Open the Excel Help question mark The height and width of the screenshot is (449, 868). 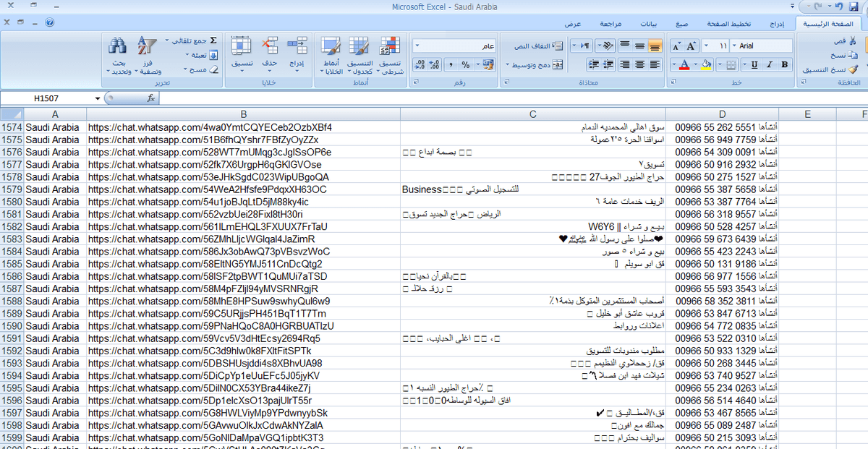click(49, 23)
